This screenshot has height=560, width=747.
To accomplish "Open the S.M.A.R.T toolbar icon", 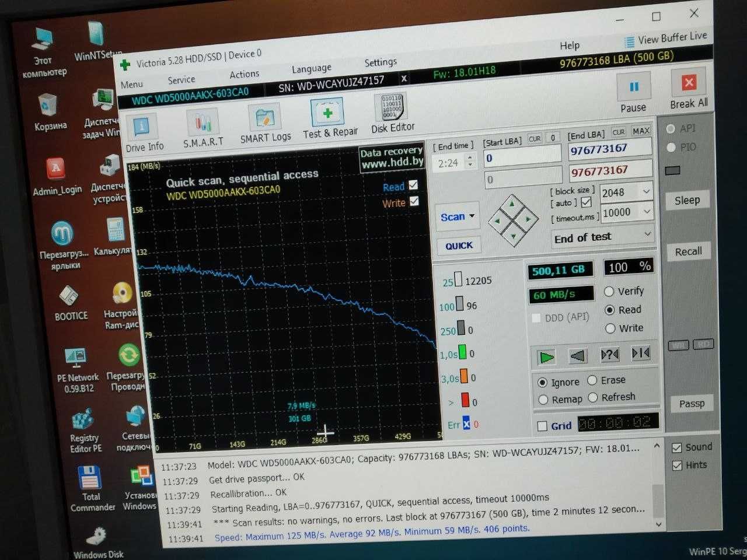I will pyautogui.click(x=203, y=123).
